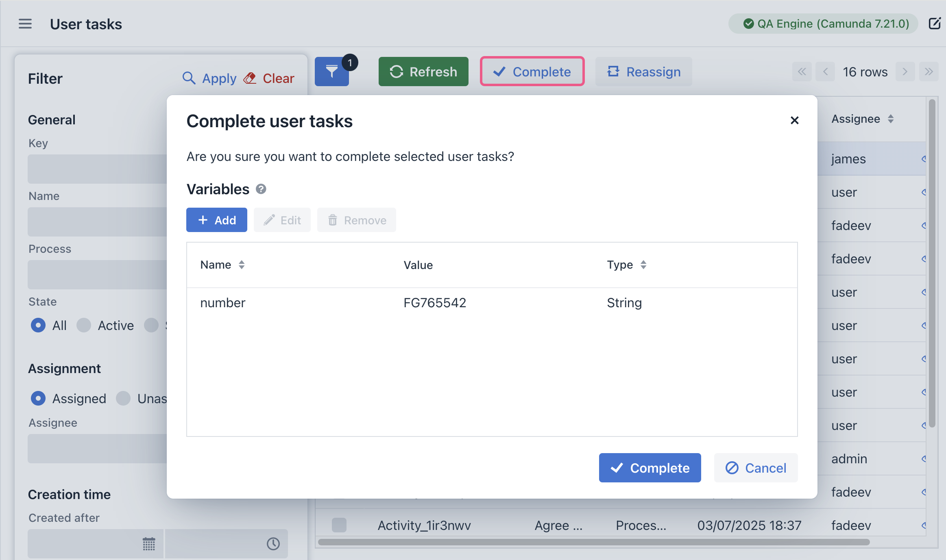This screenshot has width=946, height=560.
Task: Focus the Process filter input field
Action: tap(98, 275)
